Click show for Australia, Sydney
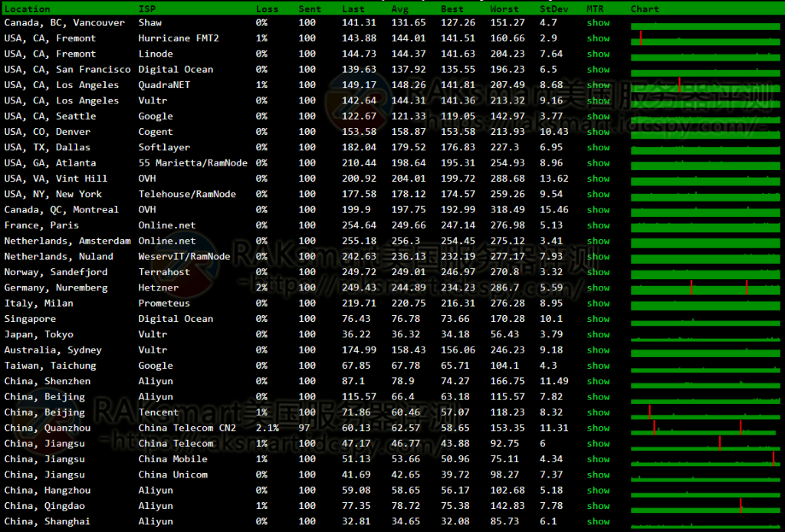 pyautogui.click(x=598, y=350)
